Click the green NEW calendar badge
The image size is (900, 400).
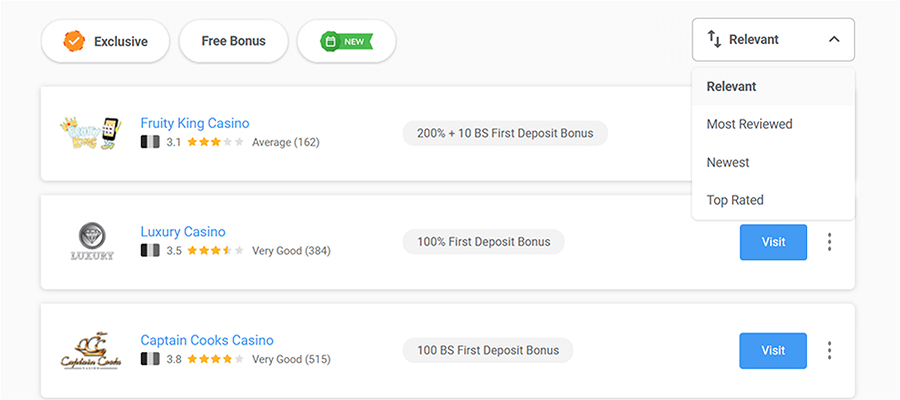[x=346, y=41]
